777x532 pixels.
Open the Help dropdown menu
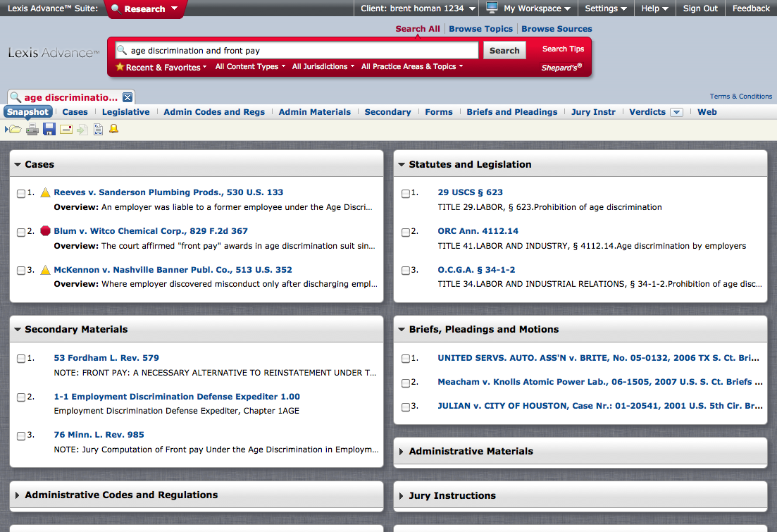tap(654, 8)
